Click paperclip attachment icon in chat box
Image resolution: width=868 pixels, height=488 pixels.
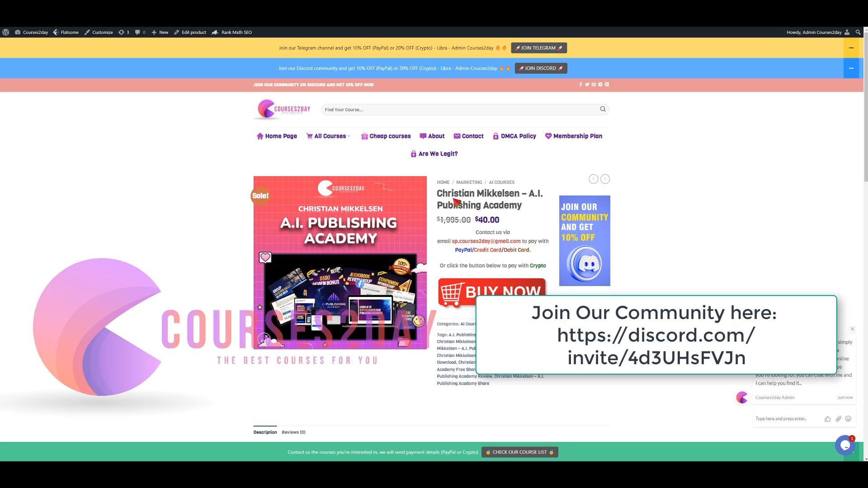tap(838, 419)
